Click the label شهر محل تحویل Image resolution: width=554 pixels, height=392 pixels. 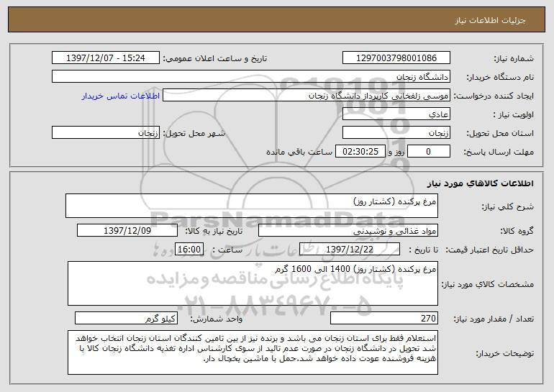point(194,134)
